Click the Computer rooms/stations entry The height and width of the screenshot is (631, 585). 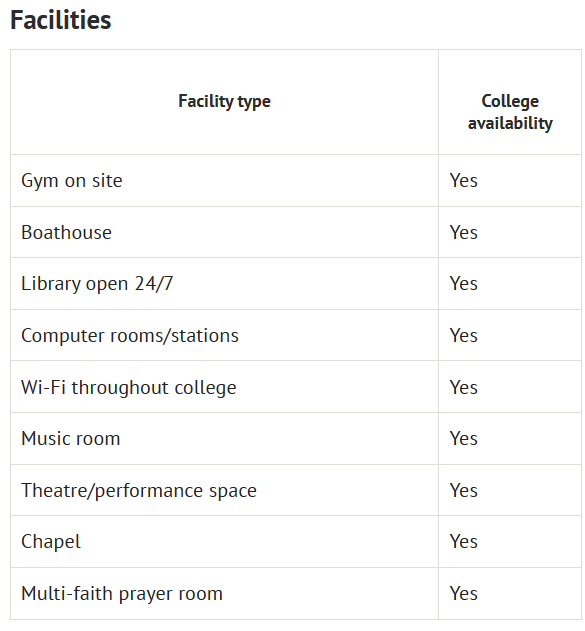[130, 336]
